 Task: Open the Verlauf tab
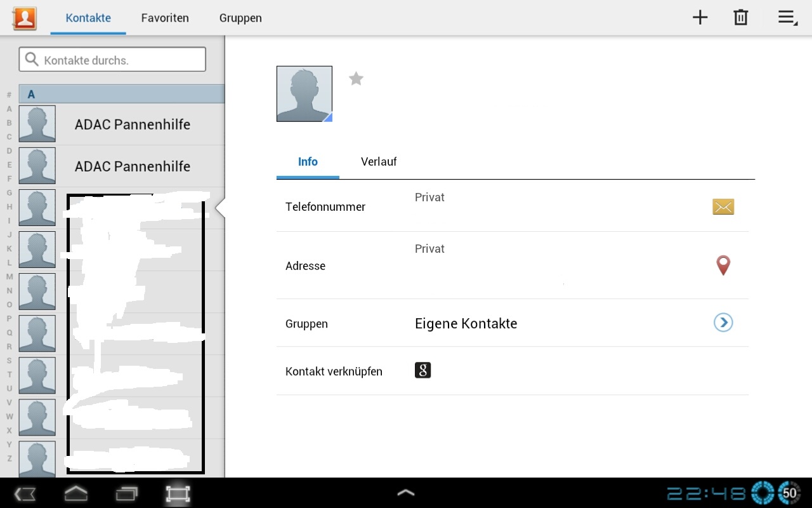click(379, 161)
